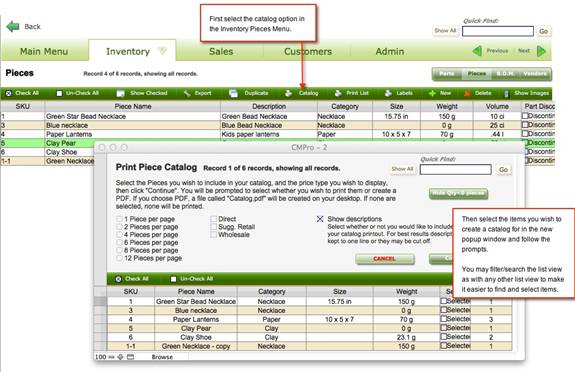Uncheck the Show descriptions checkbox
575x372 pixels.
coord(320,219)
